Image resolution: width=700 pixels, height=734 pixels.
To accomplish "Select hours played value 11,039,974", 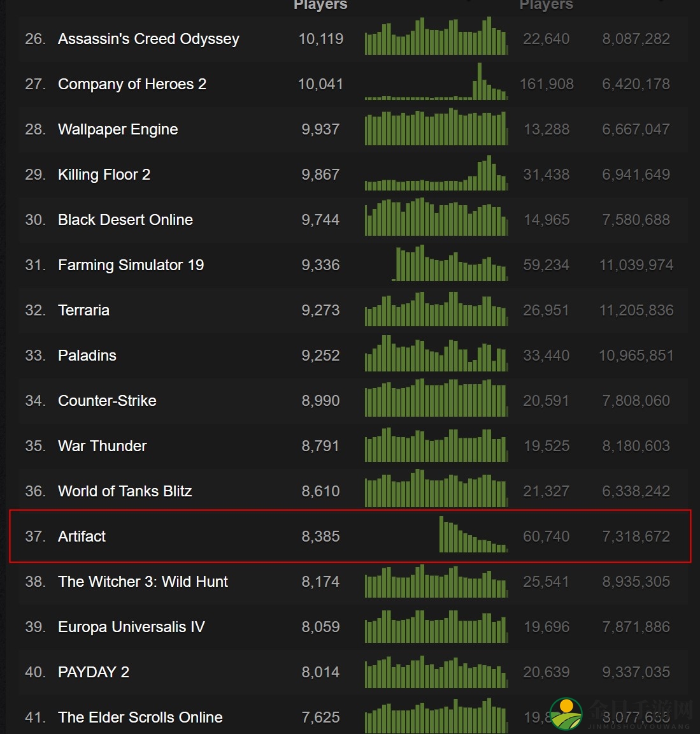I will click(x=636, y=265).
